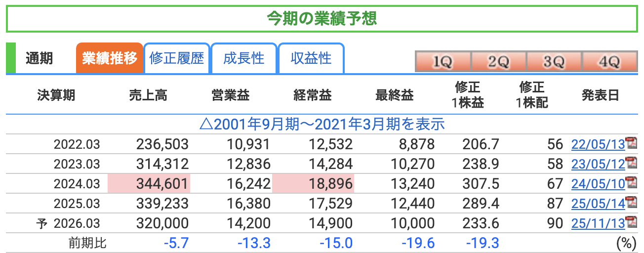The width and height of the screenshot is (644, 253).
Task: Open PDF icon beside 22/05/13 date
Action: 631,144
